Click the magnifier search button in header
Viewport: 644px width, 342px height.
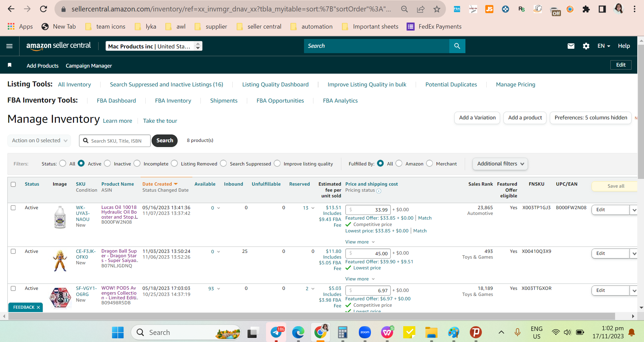point(457,46)
